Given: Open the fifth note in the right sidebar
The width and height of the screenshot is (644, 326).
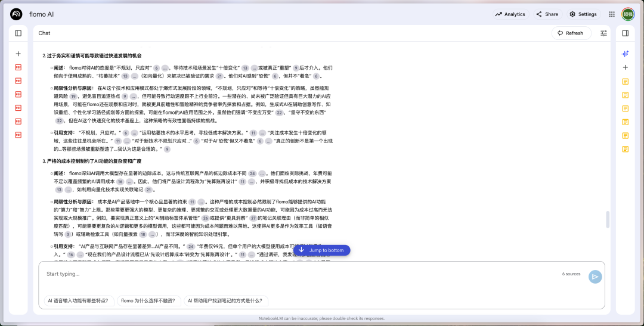Looking at the screenshot, I should 625,136.
